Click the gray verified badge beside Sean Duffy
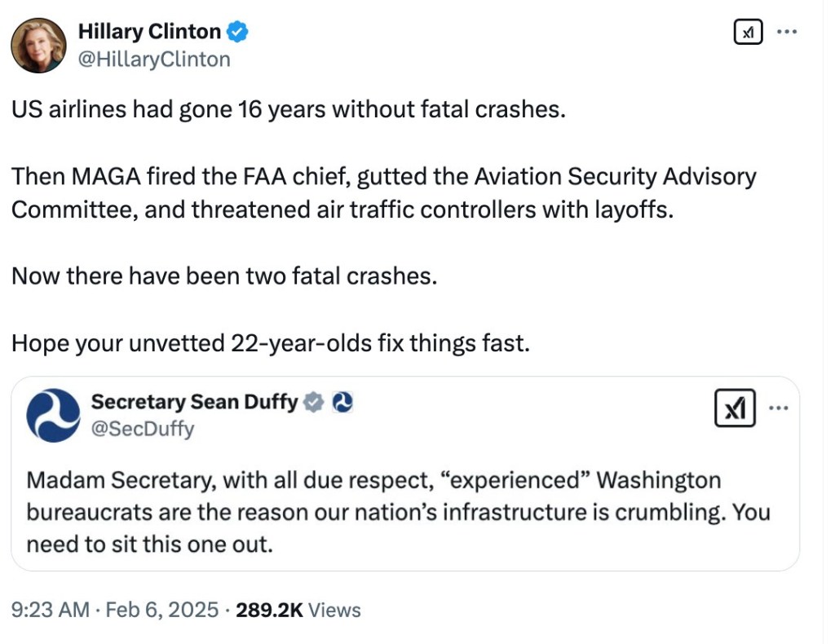835x644 pixels. (314, 402)
